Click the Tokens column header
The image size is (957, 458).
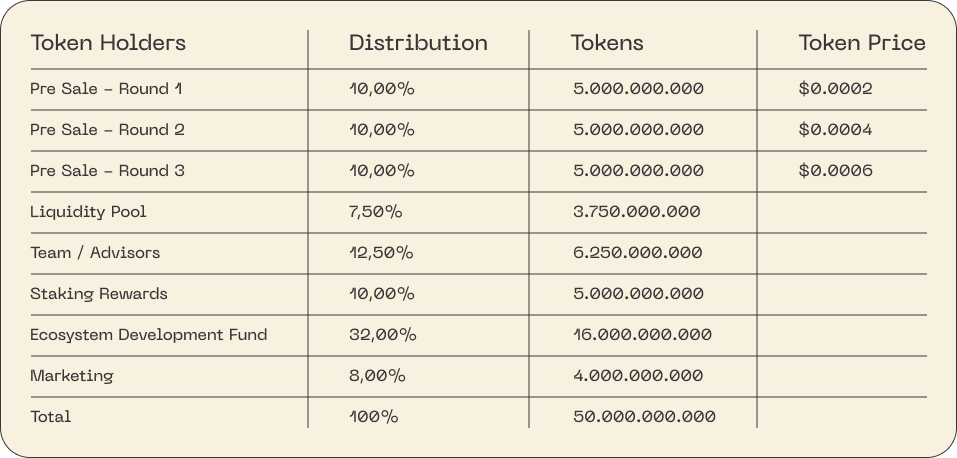tap(607, 43)
